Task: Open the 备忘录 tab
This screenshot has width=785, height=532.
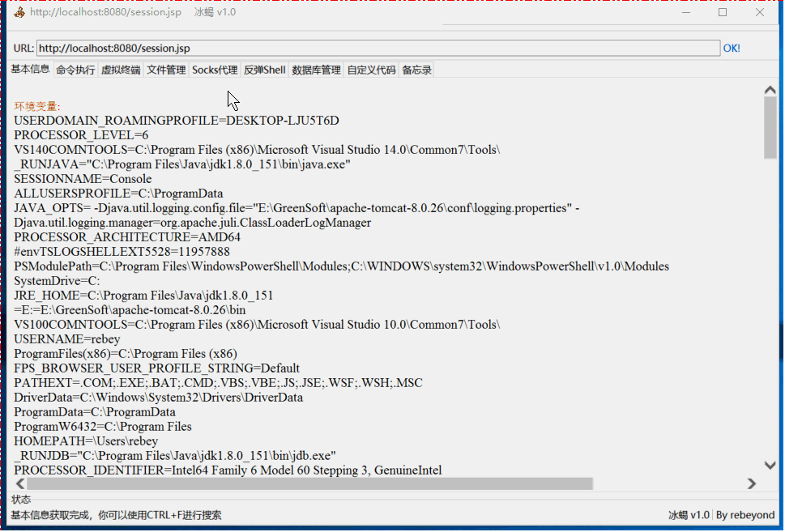Action: tap(416, 70)
